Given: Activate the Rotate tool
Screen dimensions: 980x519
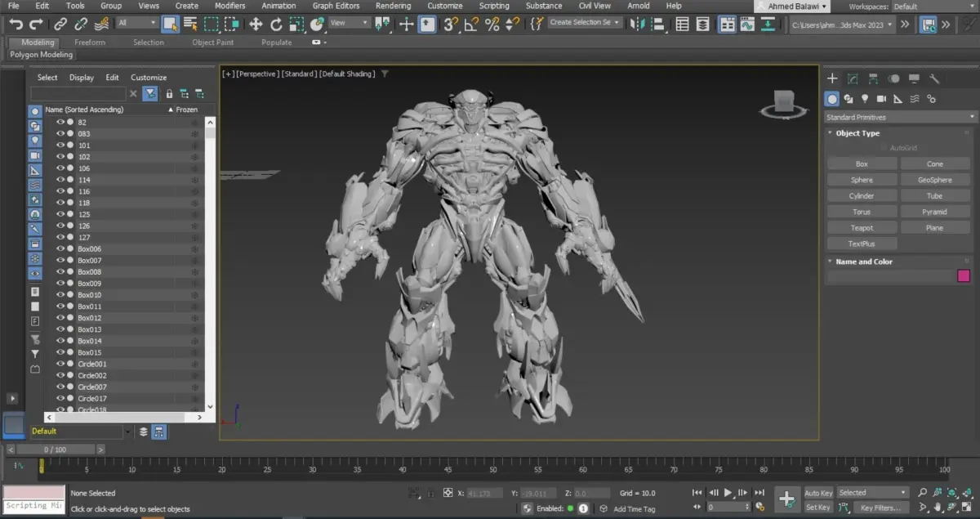Looking at the screenshot, I should (x=276, y=24).
